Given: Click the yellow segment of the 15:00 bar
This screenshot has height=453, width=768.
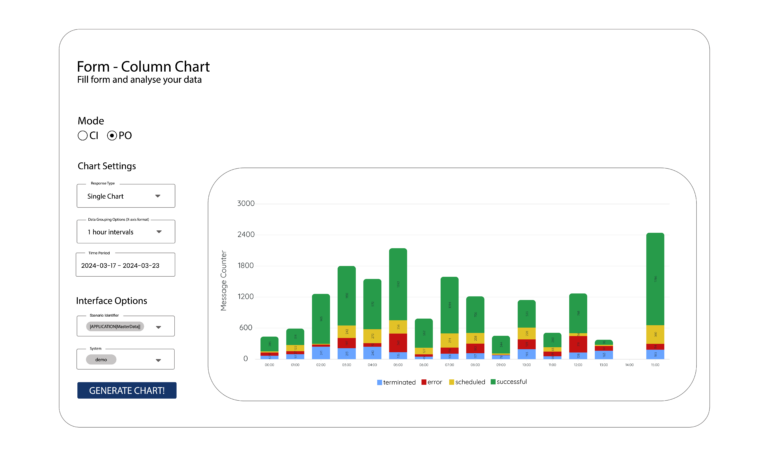Looking at the screenshot, I should pyautogui.click(x=655, y=334).
